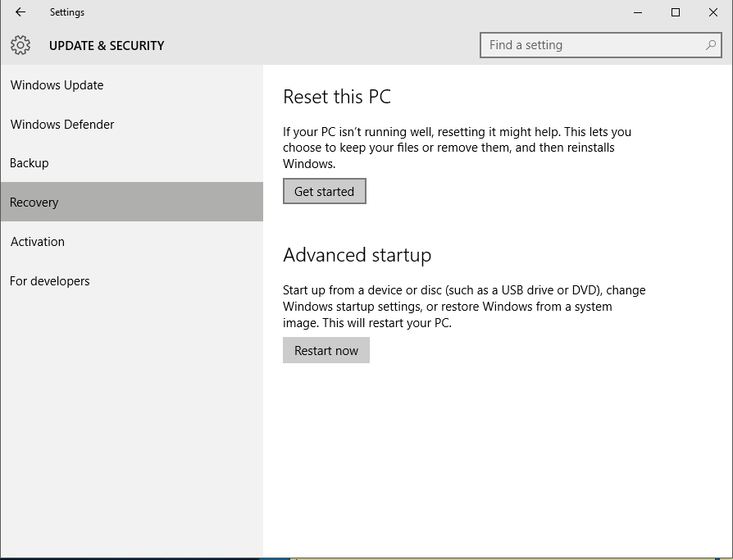Open the Activation section

click(x=131, y=241)
